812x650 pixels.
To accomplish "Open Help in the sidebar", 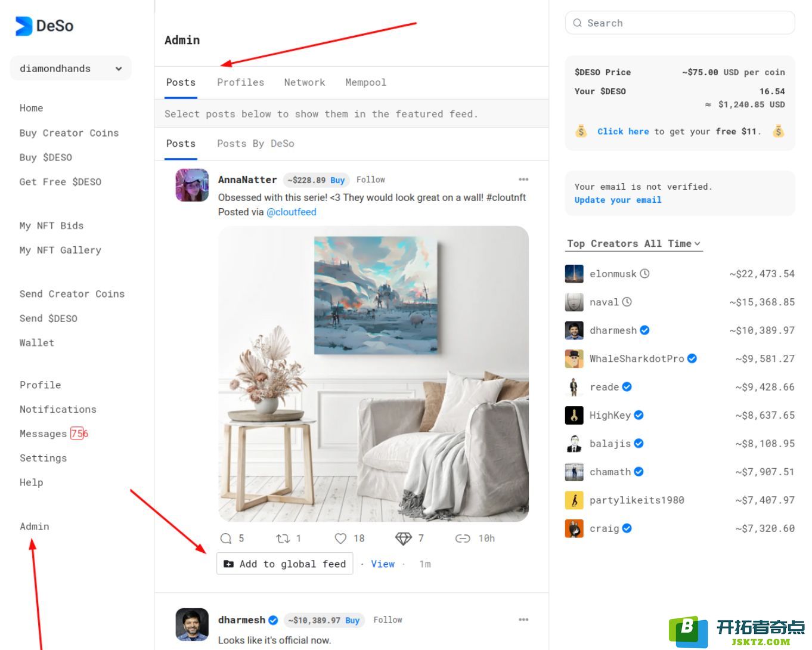I will (31, 482).
